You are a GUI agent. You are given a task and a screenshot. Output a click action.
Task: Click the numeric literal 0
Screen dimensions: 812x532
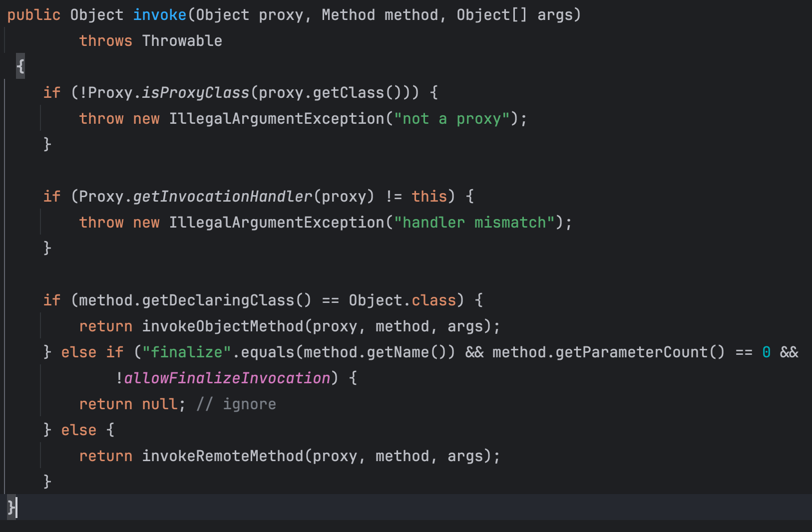click(x=767, y=352)
